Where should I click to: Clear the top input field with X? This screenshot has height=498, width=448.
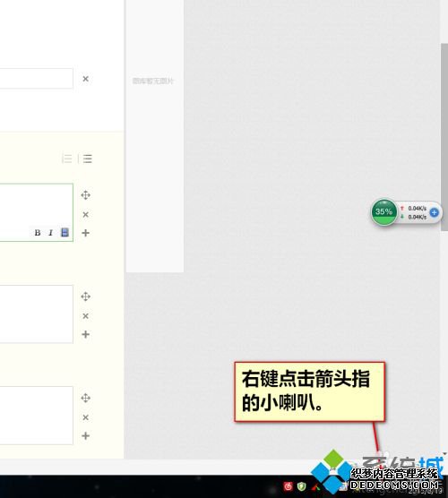85,79
